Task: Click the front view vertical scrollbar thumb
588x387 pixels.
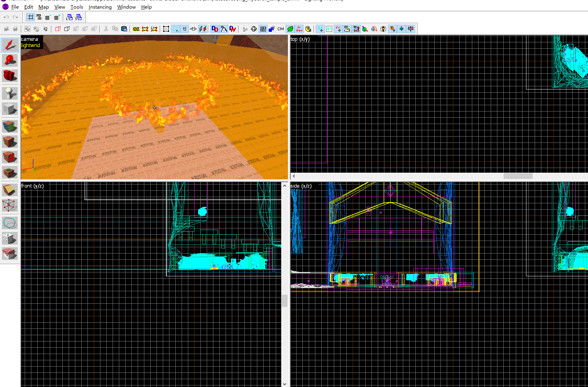Action: (284, 301)
